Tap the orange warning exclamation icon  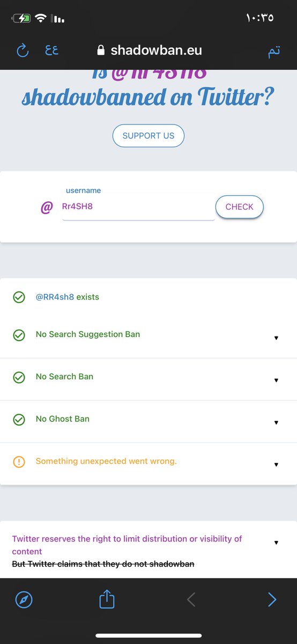point(19,462)
